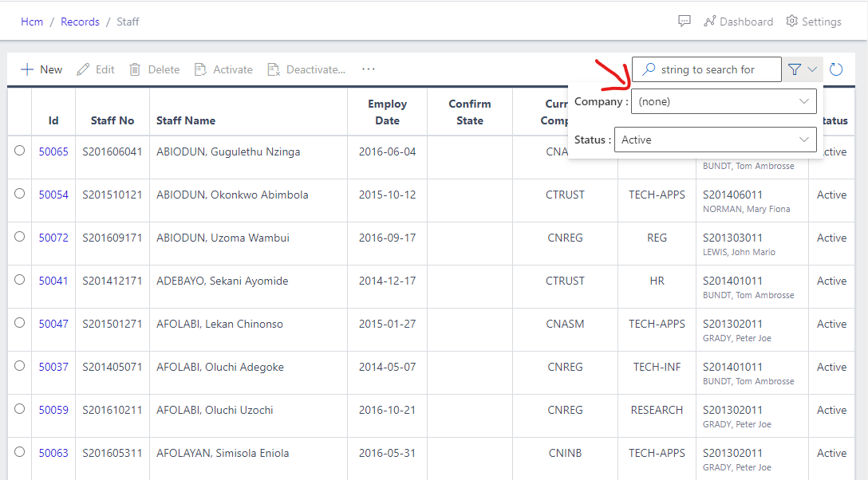This screenshot has width=868, height=480.
Task: Click the refresh circular arrow icon
Action: [836, 69]
